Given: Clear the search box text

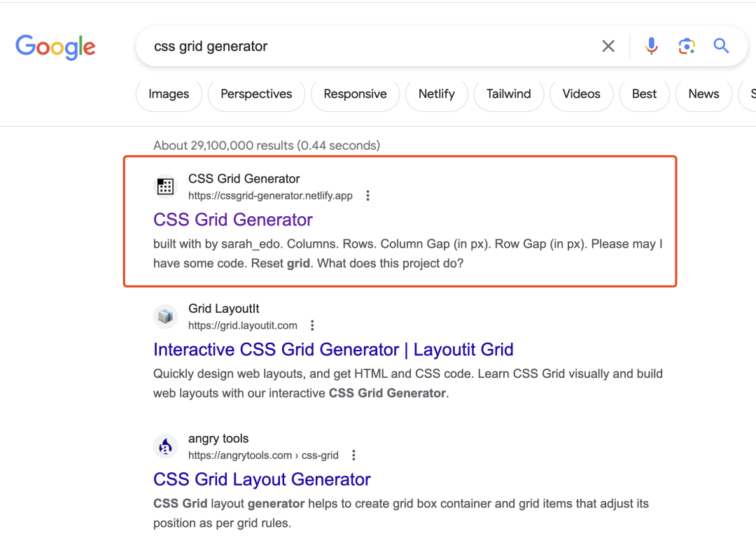Looking at the screenshot, I should (608, 46).
